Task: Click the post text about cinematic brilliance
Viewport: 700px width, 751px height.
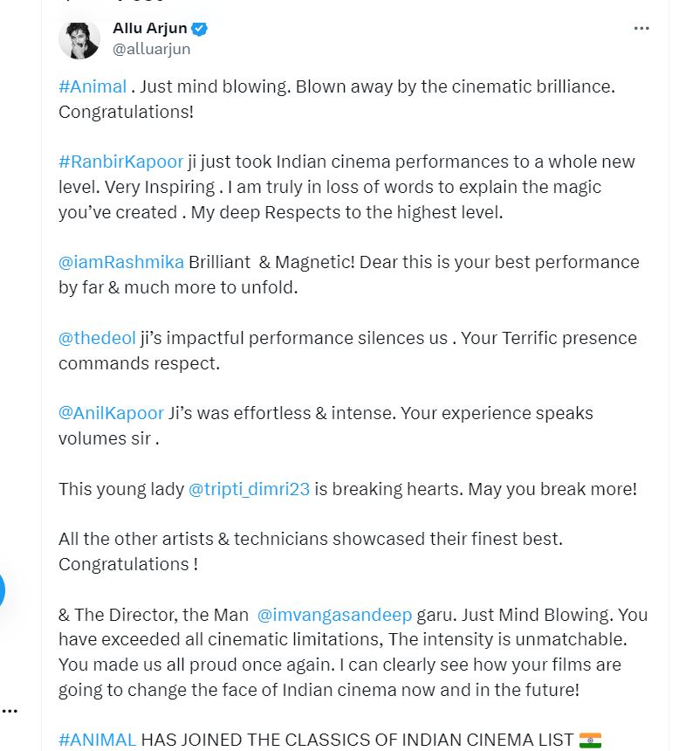Action: 337,100
